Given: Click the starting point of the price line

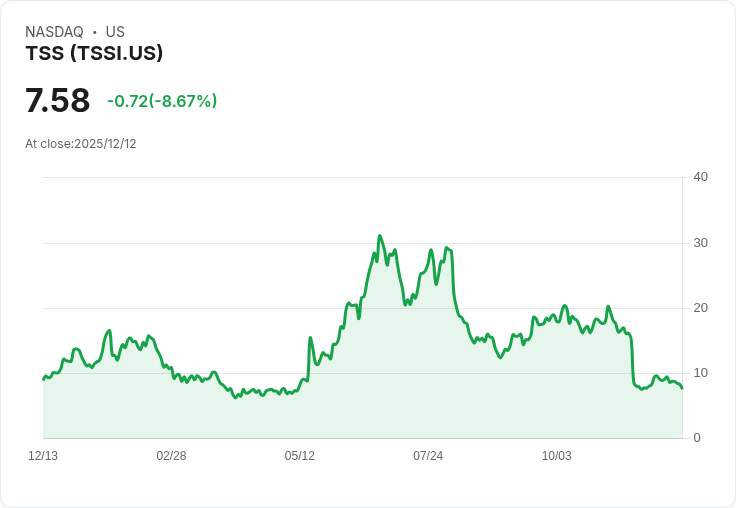Looking at the screenshot, I should (43, 379).
